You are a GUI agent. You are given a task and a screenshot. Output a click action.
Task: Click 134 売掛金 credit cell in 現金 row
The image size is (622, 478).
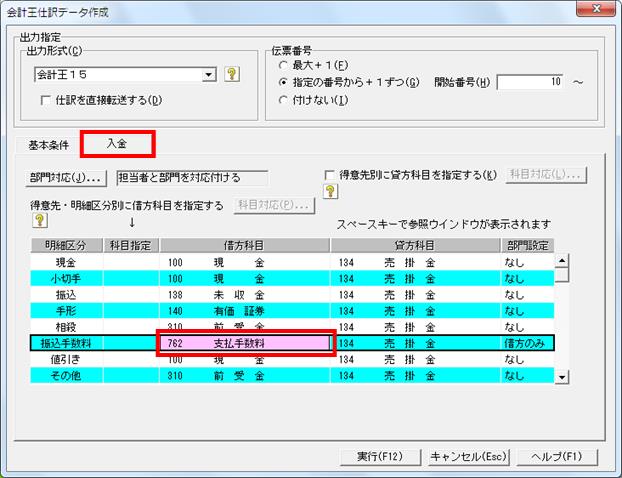click(415, 263)
